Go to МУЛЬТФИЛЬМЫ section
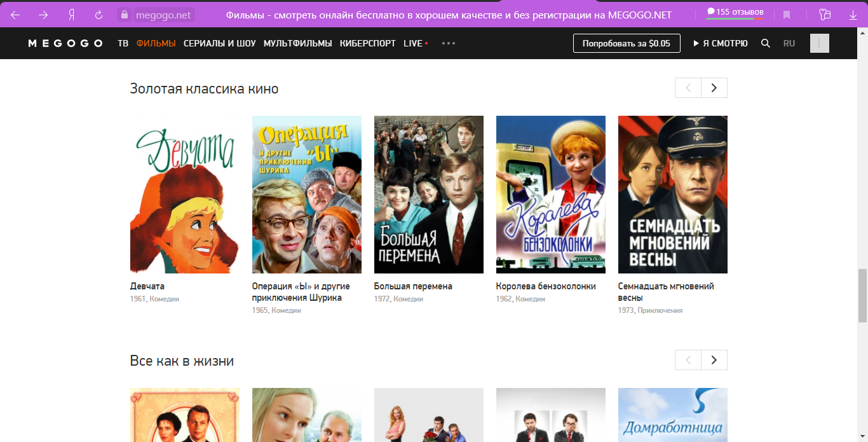868x442 pixels. pos(298,43)
